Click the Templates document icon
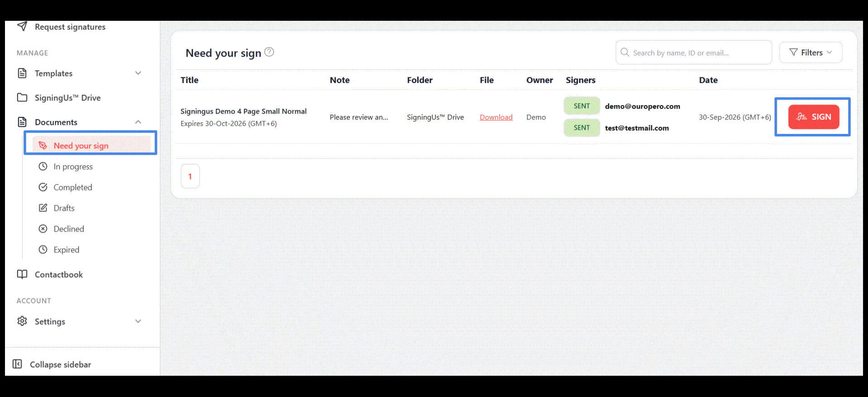The image size is (868, 397). tap(22, 73)
